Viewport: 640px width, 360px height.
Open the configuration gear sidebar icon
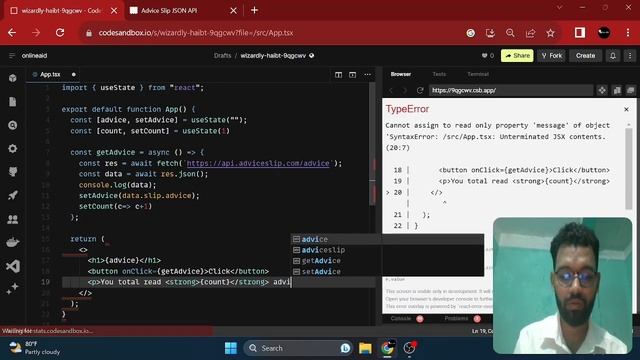click(13, 149)
